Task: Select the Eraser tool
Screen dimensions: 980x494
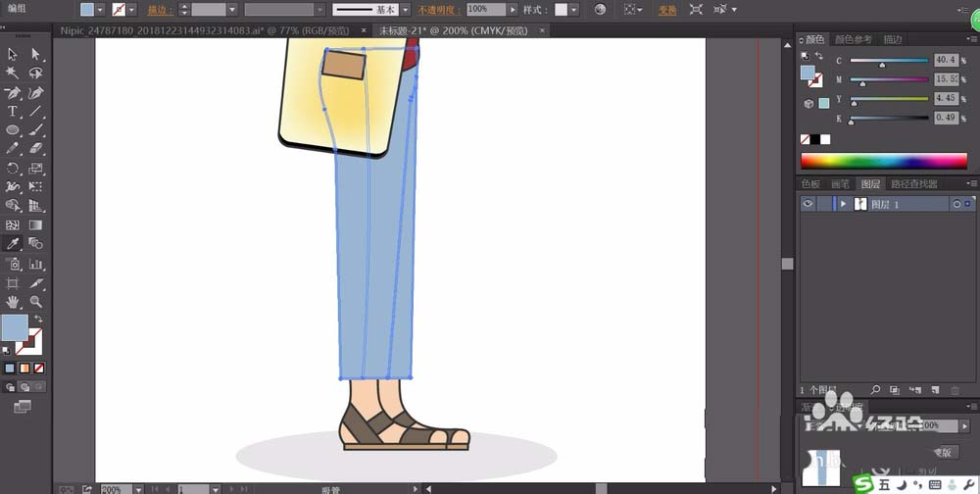Action: (35, 149)
